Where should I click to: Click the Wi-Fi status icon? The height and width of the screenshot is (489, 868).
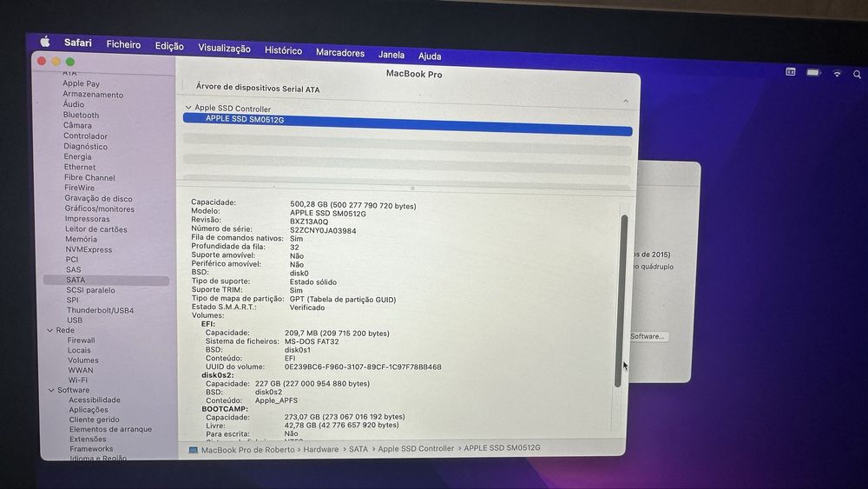click(x=837, y=74)
